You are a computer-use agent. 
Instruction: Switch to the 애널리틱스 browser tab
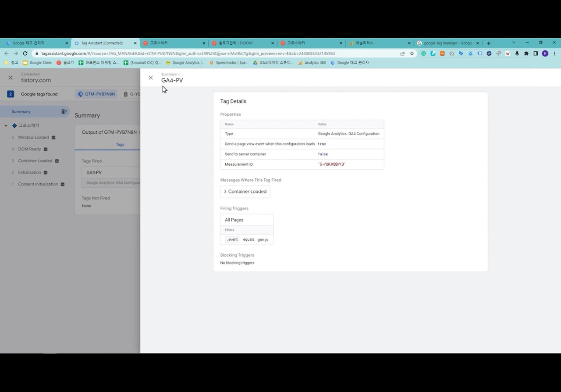pos(380,43)
